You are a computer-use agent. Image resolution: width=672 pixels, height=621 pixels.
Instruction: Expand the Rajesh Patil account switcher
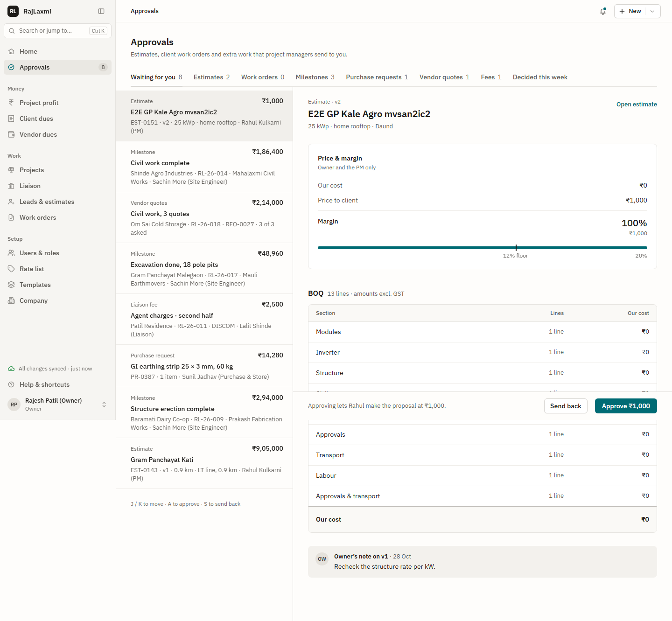104,405
